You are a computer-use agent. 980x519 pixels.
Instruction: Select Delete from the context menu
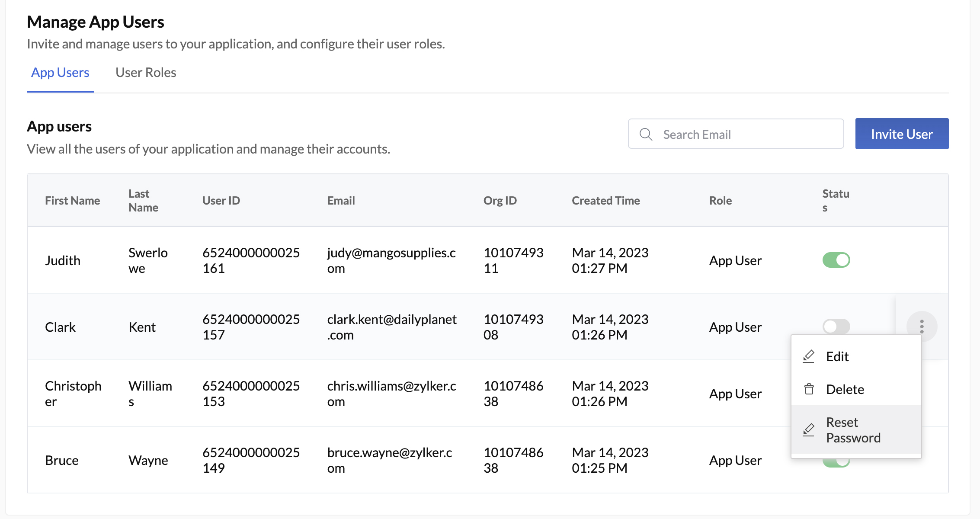[x=845, y=389]
